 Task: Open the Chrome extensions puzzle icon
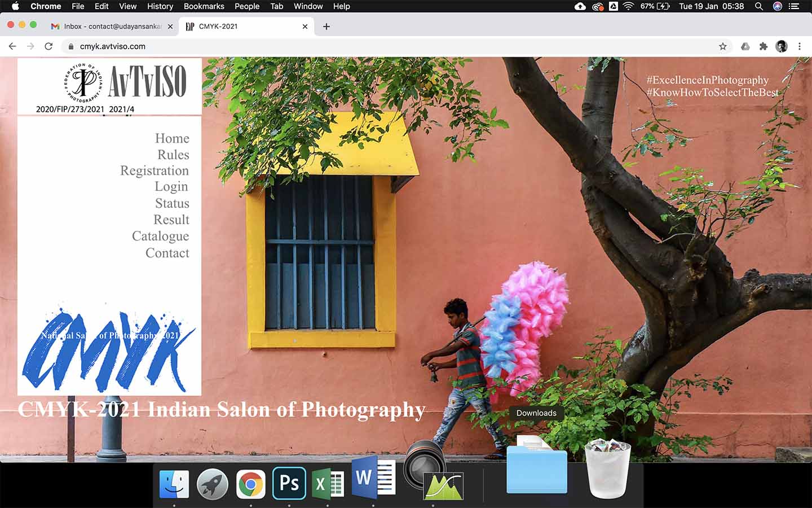pos(764,46)
